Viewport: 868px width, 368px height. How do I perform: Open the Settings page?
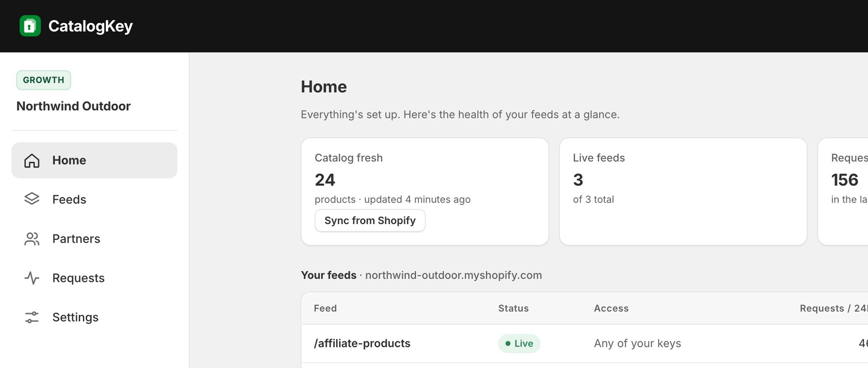coord(94,317)
